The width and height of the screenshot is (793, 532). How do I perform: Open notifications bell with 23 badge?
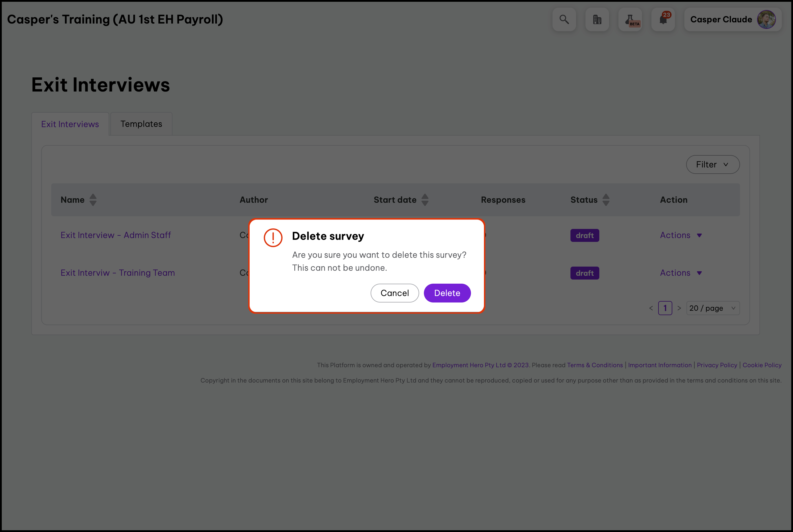coord(663,20)
